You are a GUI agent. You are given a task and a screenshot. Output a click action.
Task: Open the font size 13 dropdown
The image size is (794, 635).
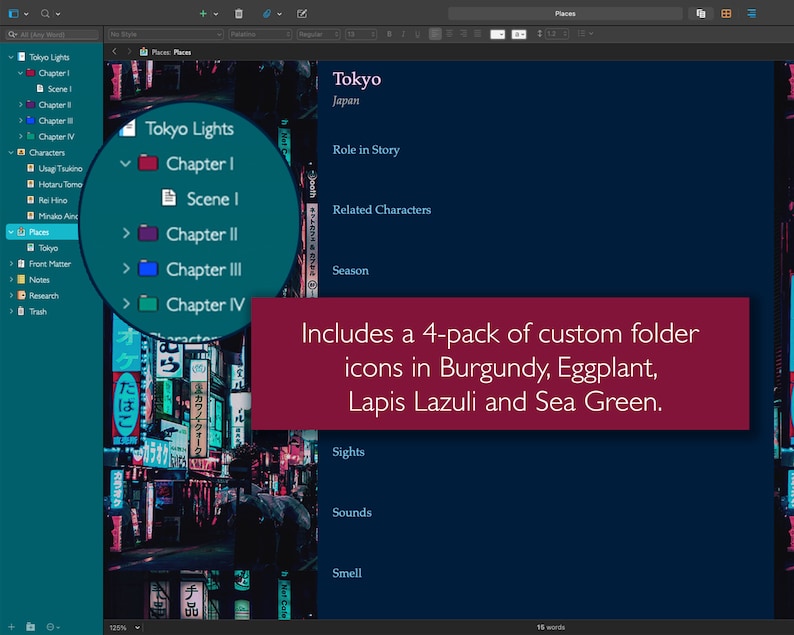[x=361, y=34]
